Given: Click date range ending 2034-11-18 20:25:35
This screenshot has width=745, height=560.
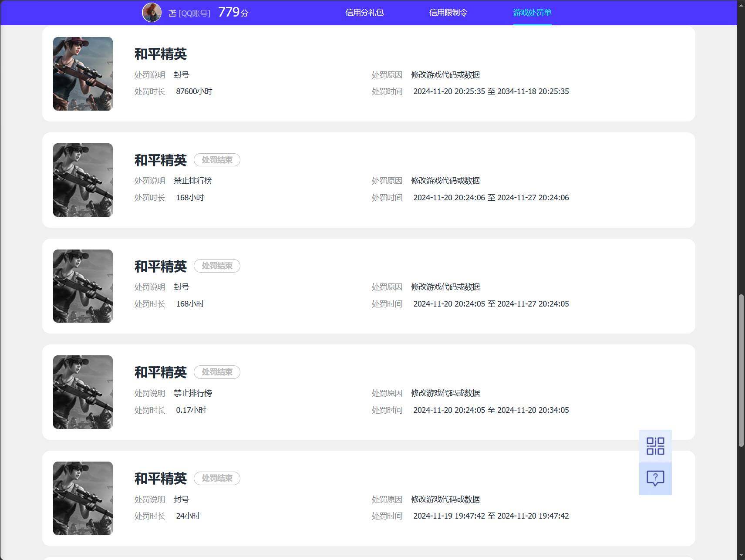Looking at the screenshot, I should coord(491,91).
